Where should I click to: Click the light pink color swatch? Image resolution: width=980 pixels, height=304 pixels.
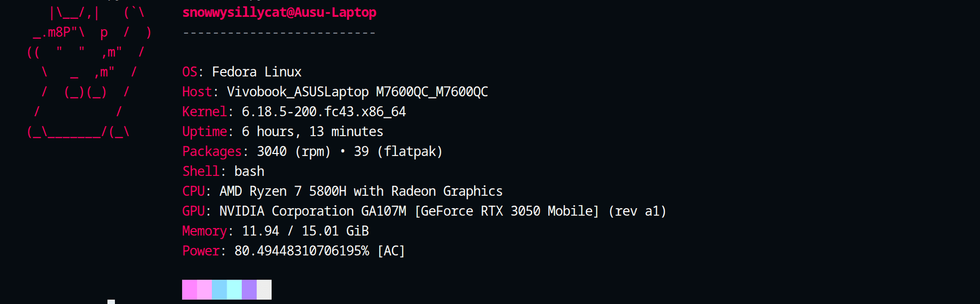204,290
